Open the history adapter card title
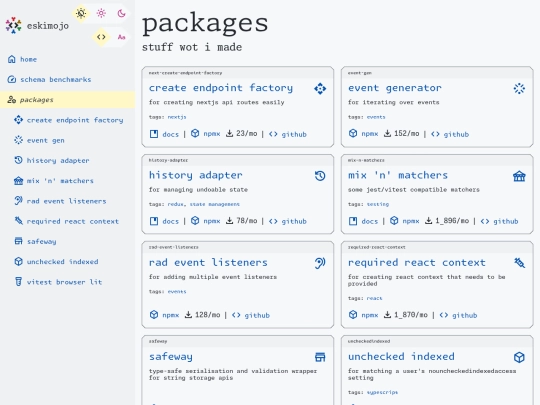This screenshot has height=405, width=540. coord(195,175)
